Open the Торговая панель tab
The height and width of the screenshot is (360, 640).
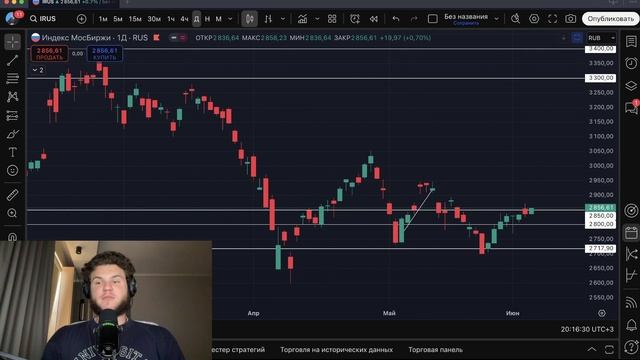436,350
